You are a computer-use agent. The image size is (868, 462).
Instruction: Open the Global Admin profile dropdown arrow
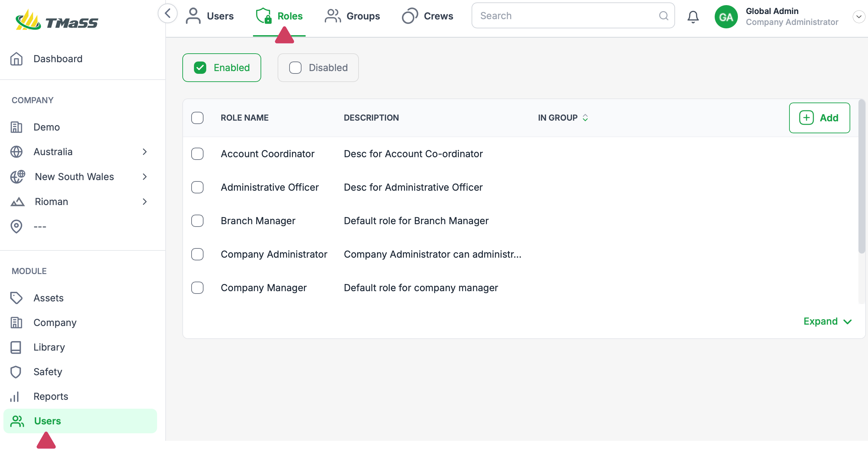(858, 16)
